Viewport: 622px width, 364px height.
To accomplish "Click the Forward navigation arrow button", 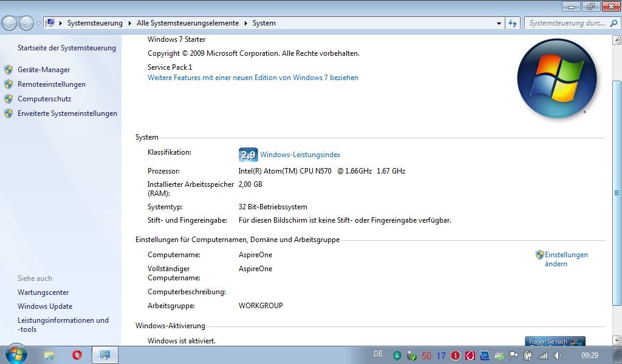I will tap(26, 24).
